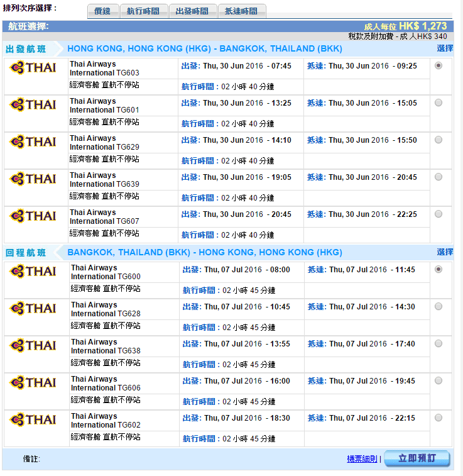
Task: Click Thai Airways logo for flight TG606
Action: point(33,383)
